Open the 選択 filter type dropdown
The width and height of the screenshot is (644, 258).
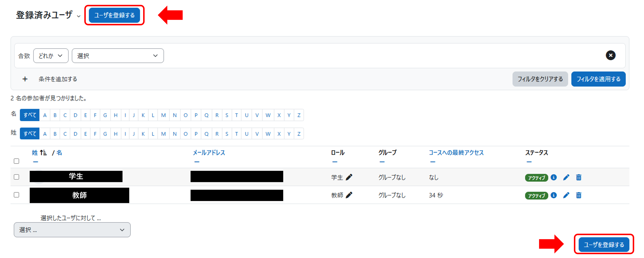tap(118, 56)
